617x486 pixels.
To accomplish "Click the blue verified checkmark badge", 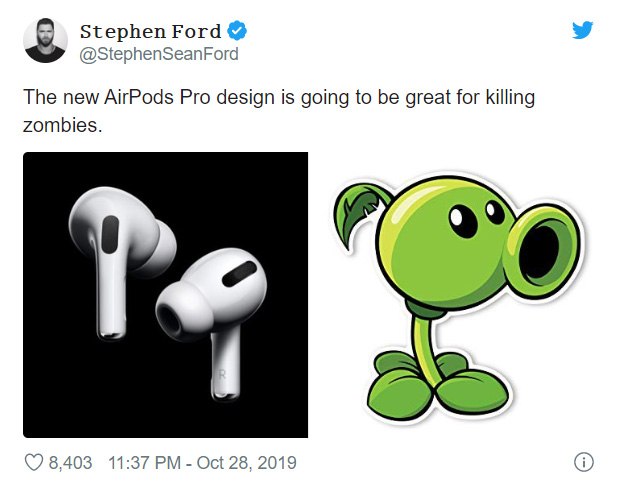I will tap(237, 31).
